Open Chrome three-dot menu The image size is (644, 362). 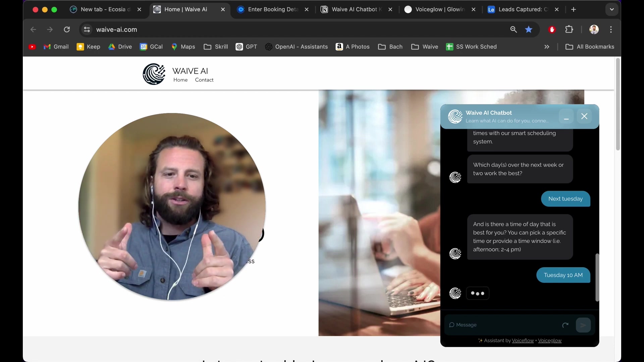click(x=611, y=29)
